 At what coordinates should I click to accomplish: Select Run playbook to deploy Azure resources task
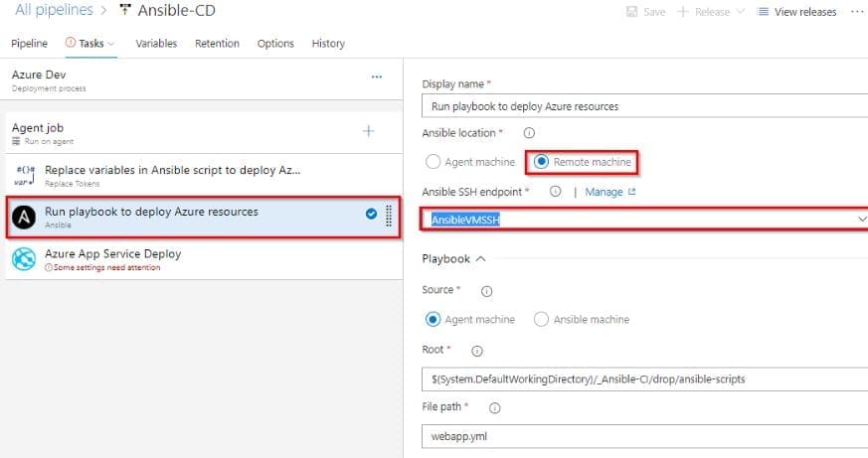click(204, 217)
